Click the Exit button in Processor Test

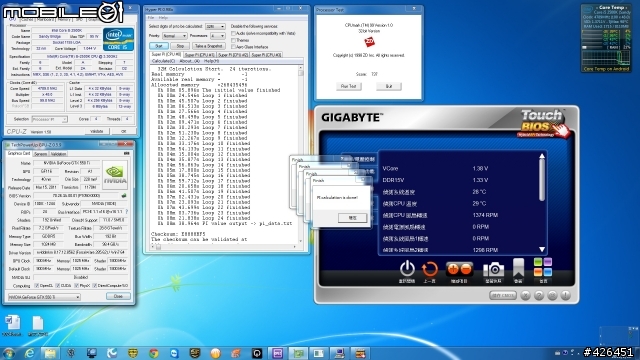pos(389,86)
